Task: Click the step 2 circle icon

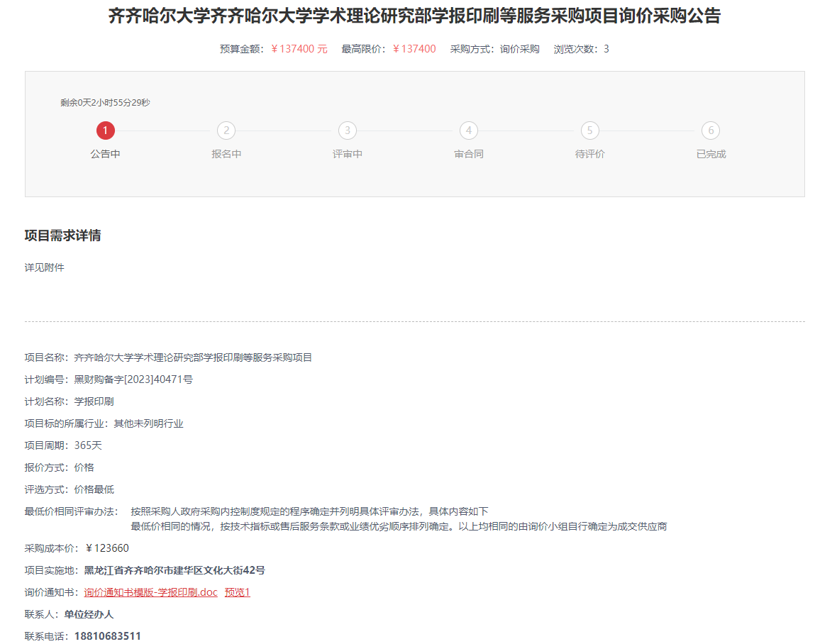Action: coord(226,131)
